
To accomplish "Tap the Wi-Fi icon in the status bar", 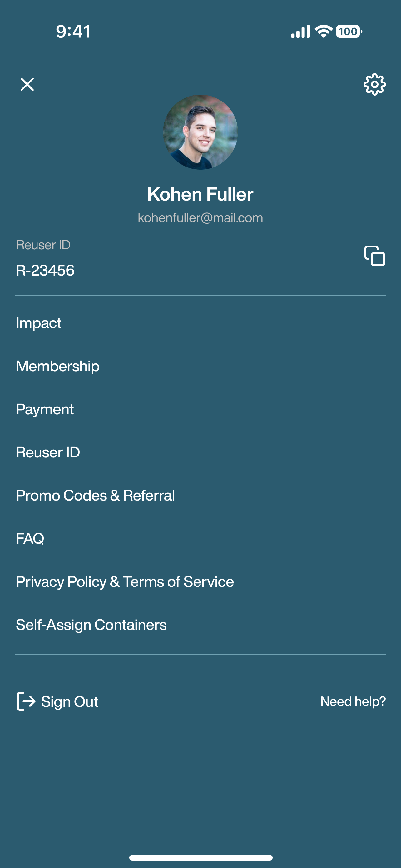I will 323,32.
